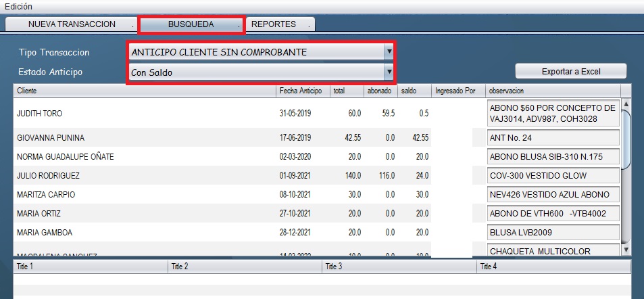Click the COV-300 VESTIDO GLOW observation field

[x=552, y=176]
